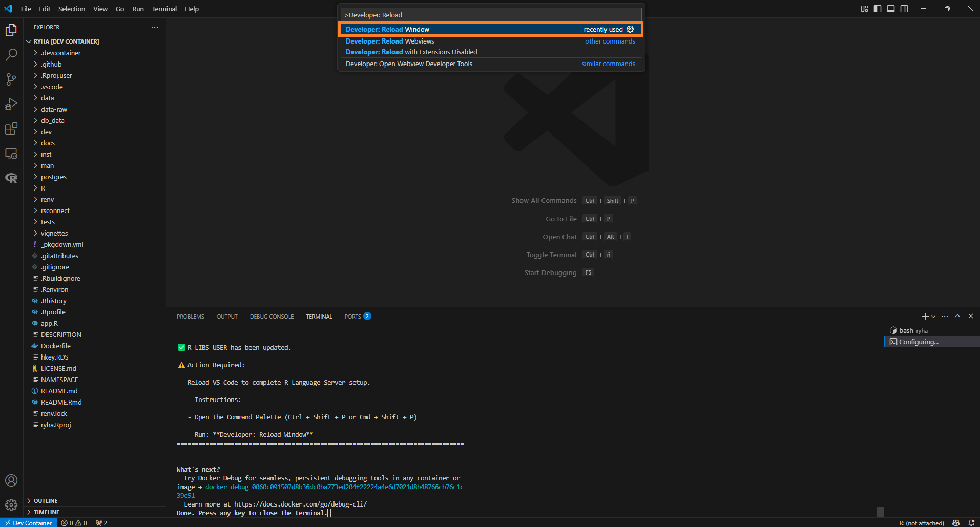Open the renv.lock file

tap(95, 413)
